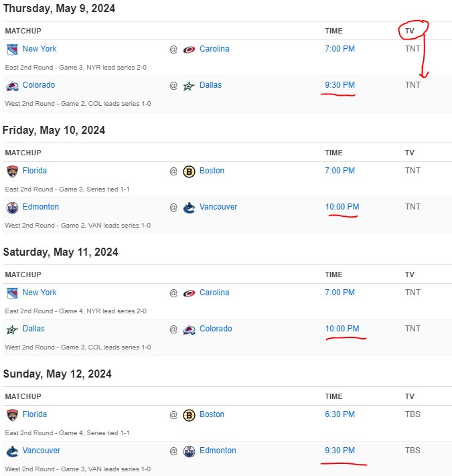Open the 10:00 PM Dallas at Colorado game
Viewport: 452px width, 476px height.
coord(342,329)
